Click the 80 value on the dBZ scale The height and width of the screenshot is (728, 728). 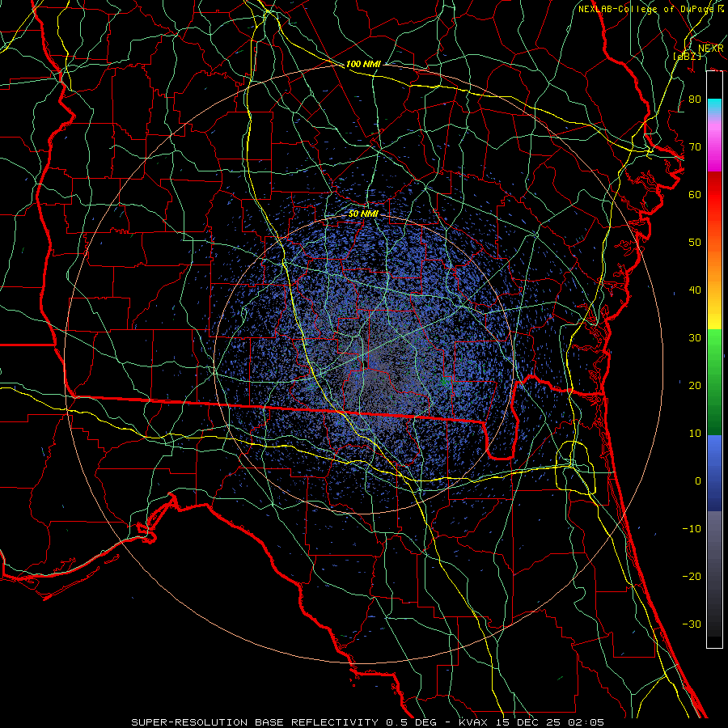(x=695, y=99)
